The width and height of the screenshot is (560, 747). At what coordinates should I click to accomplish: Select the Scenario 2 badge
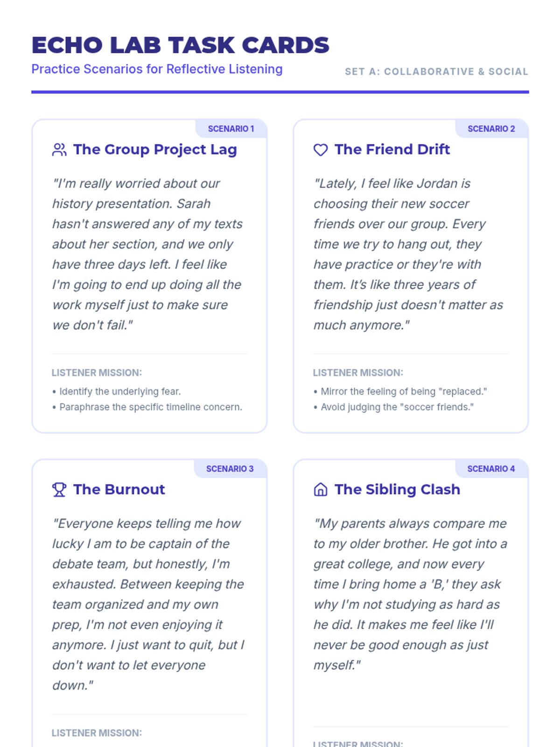(x=491, y=129)
